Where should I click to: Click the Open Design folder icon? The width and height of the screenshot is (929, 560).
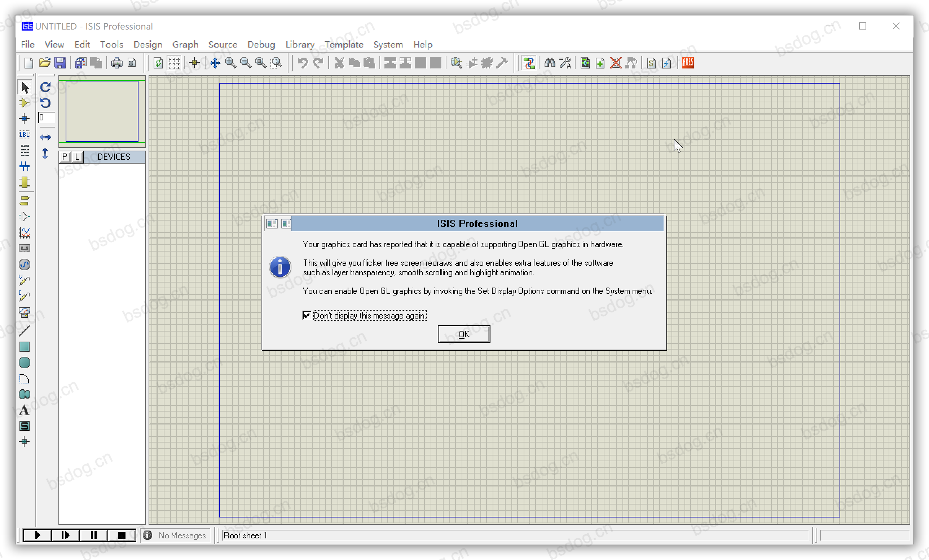pos(44,63)
